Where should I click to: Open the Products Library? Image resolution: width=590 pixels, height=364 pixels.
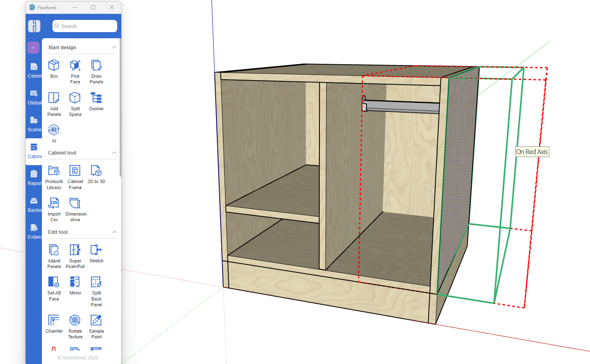tap(54, 177)
